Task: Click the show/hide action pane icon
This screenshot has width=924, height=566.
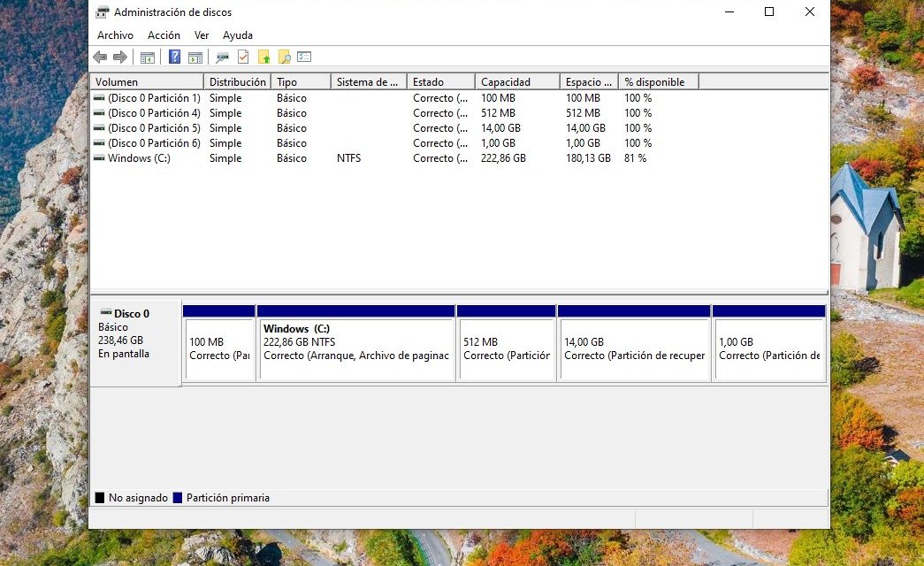Action: point(195,57)
